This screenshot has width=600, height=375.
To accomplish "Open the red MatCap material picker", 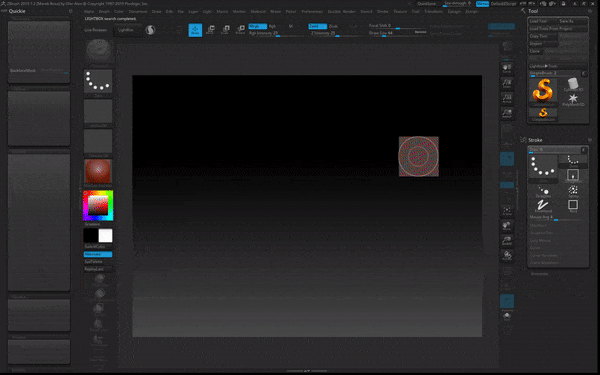I will (98, 171).
